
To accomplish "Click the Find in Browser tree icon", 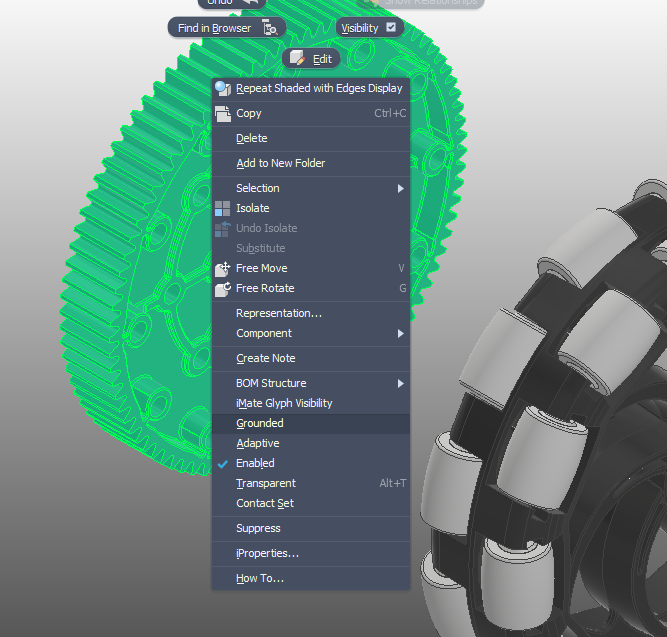I will point(270,28).
